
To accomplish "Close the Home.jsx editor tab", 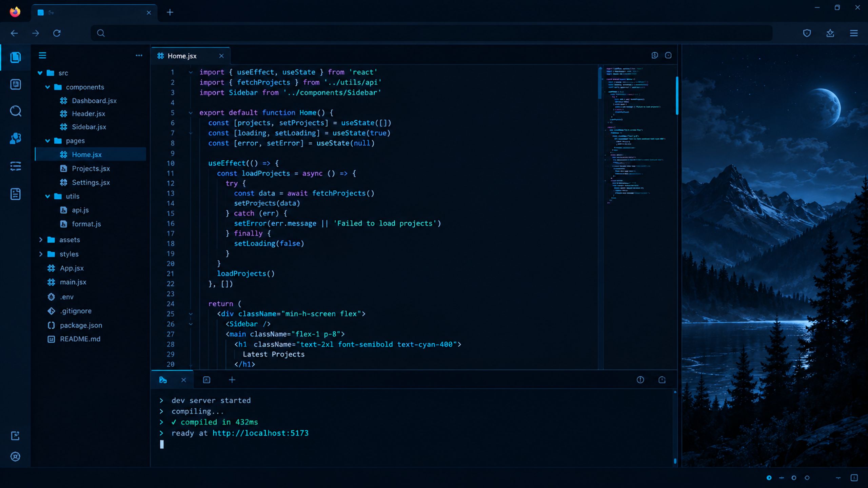I will [221, 56].
